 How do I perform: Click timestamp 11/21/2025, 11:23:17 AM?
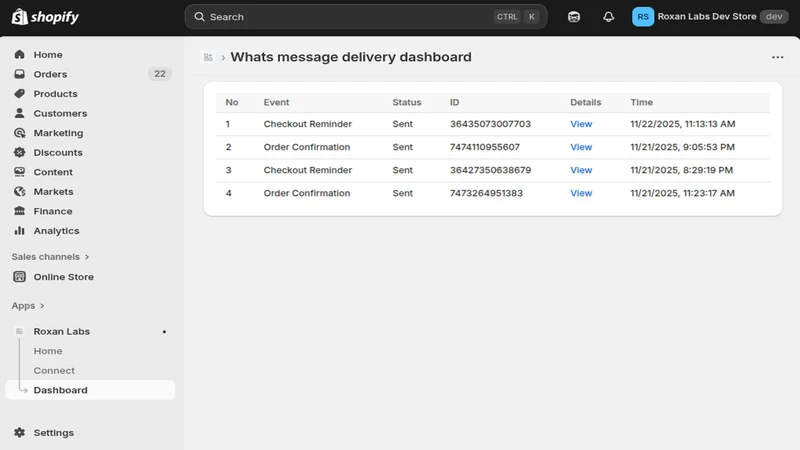(x=682, y=193)
